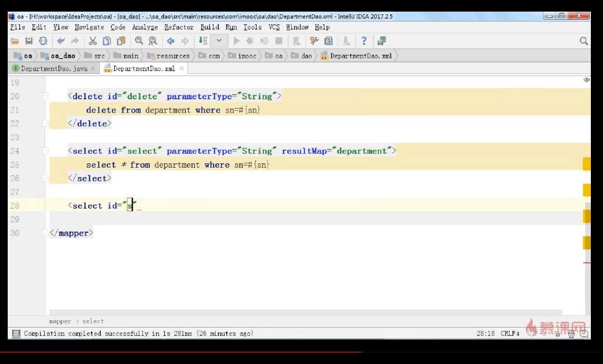Click the Redo arrow icon
Image resolution: width=603 pixels, height=364 pixels.
point(74,41)
